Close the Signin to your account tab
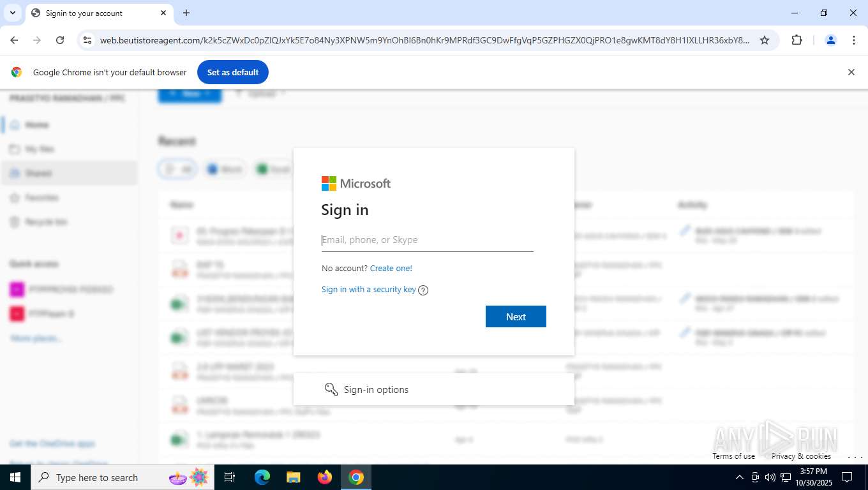 (x=163, y=13)
